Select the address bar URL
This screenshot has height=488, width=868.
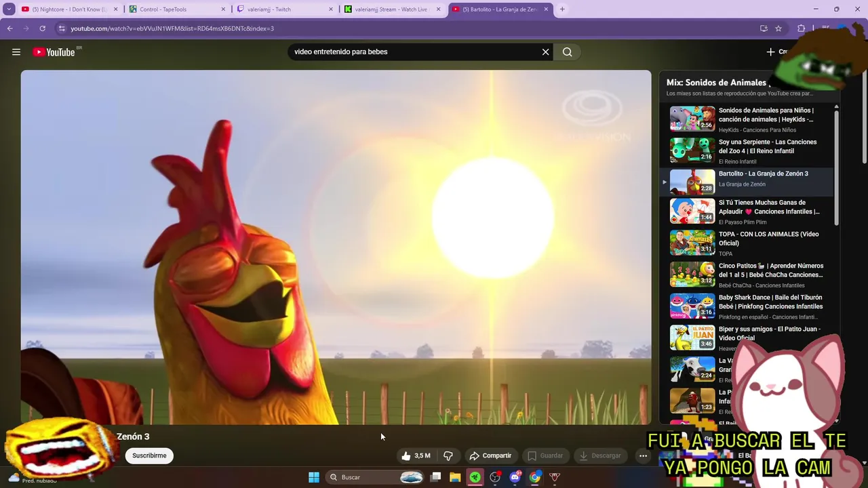point(172,28)
